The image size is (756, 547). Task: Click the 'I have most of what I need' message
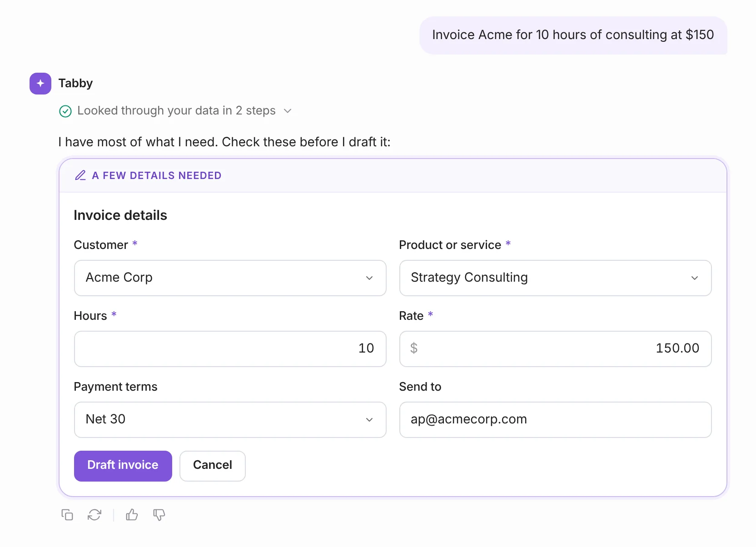(224, 142)
